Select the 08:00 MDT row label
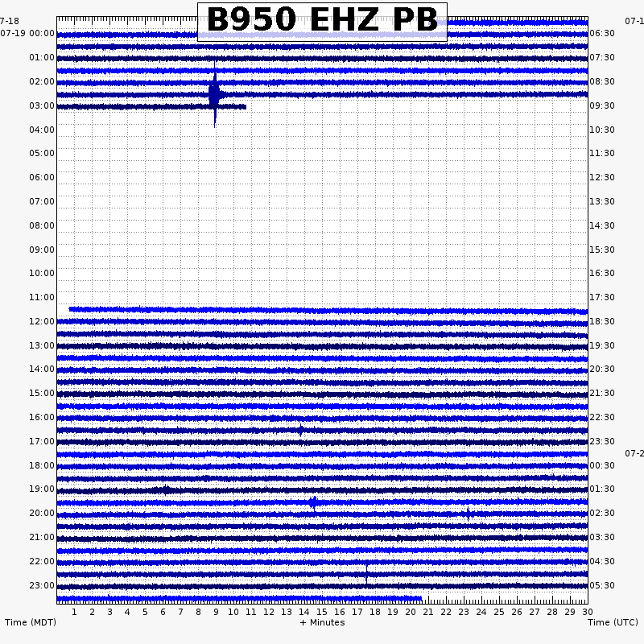 tap(42, 225)
